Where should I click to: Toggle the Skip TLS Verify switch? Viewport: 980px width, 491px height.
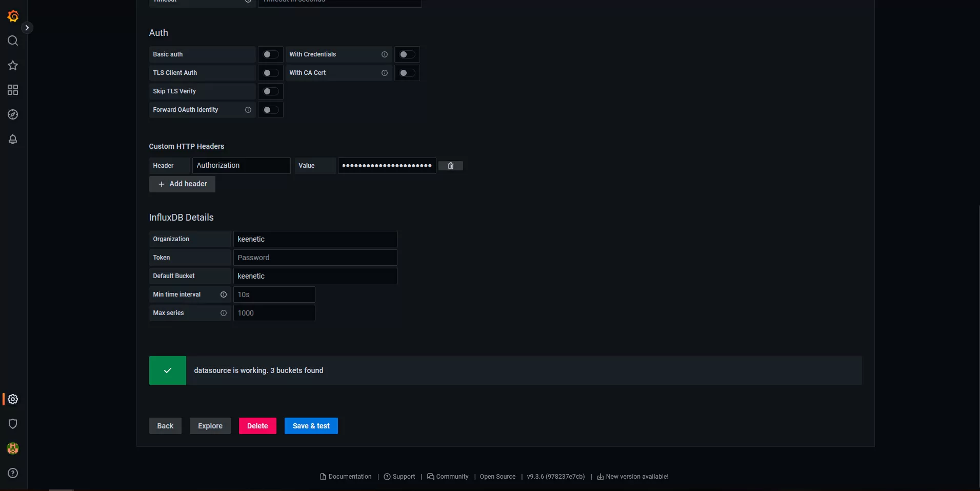[271, 91]
